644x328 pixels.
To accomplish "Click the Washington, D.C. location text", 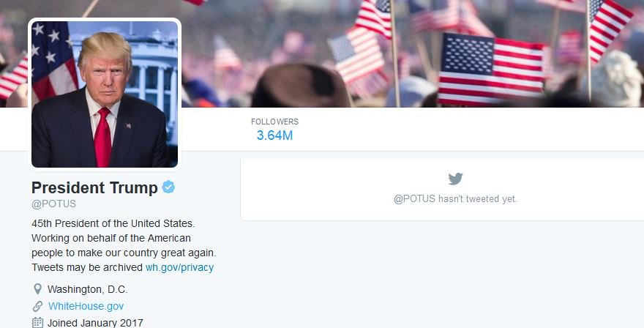I will 88,289.
